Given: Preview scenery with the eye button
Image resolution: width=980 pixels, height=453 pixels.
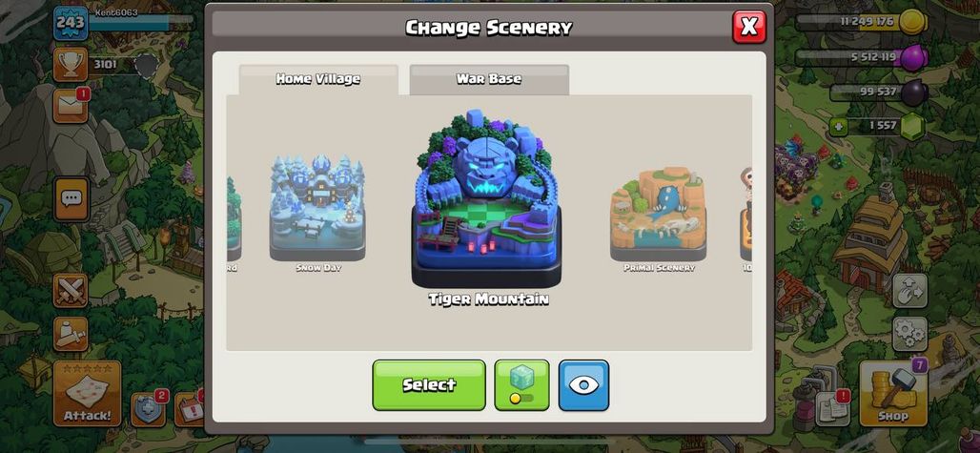Looking at the screenshot, I should coord(583,385).
